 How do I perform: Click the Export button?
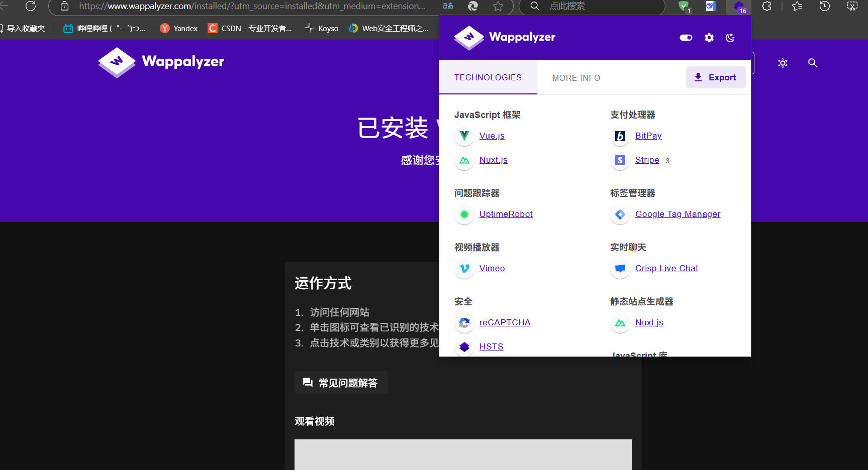coord(716,77)
